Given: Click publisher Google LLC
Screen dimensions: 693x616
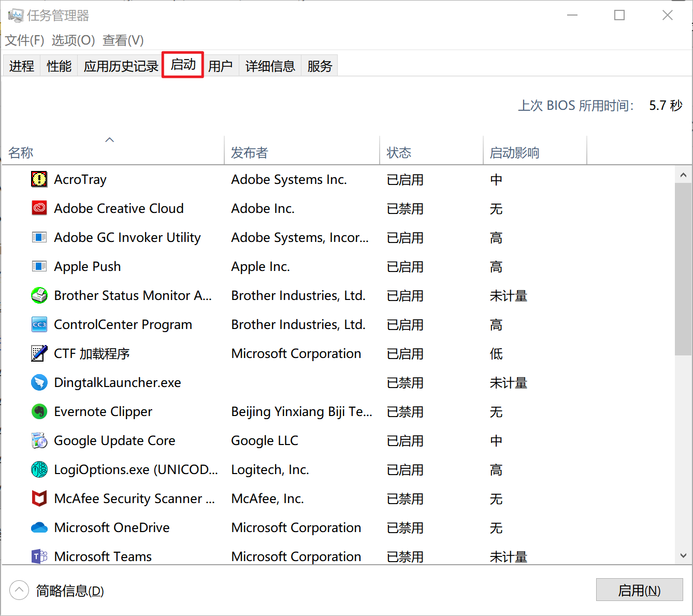Looking at the screenshot, I should click(x=265, y=440).
